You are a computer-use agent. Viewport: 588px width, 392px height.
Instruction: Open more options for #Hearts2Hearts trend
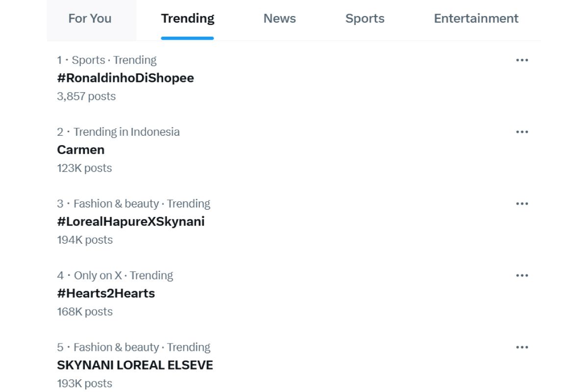point(522,275)
